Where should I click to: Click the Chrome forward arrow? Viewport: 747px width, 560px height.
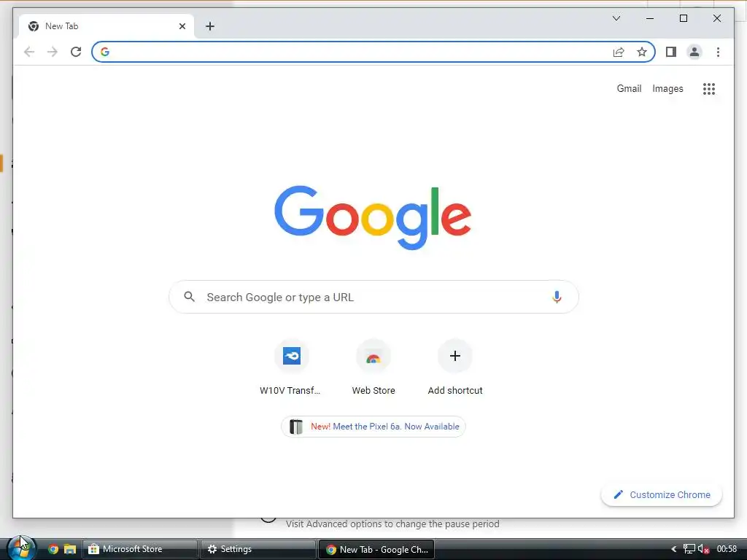point(53,52)
